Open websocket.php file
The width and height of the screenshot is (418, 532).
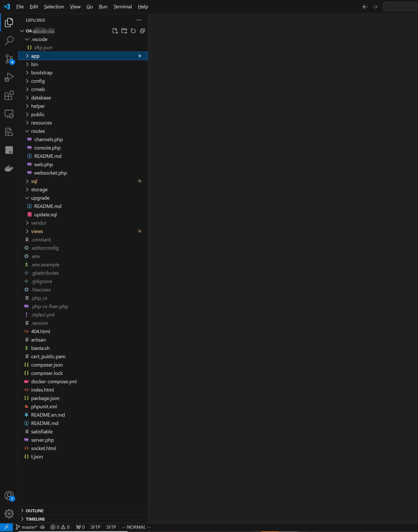pos(83,173)
